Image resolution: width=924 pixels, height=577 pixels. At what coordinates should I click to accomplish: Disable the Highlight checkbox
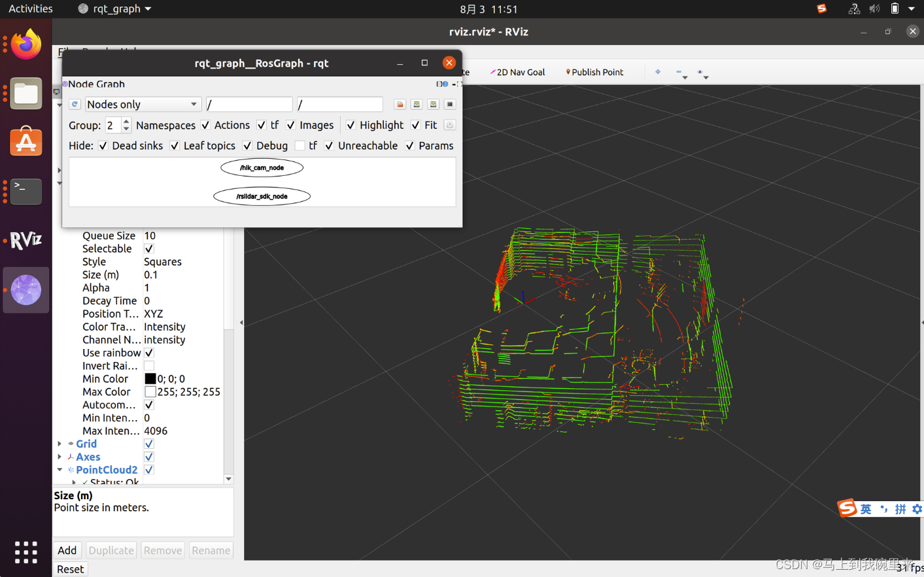coord(351,125)
